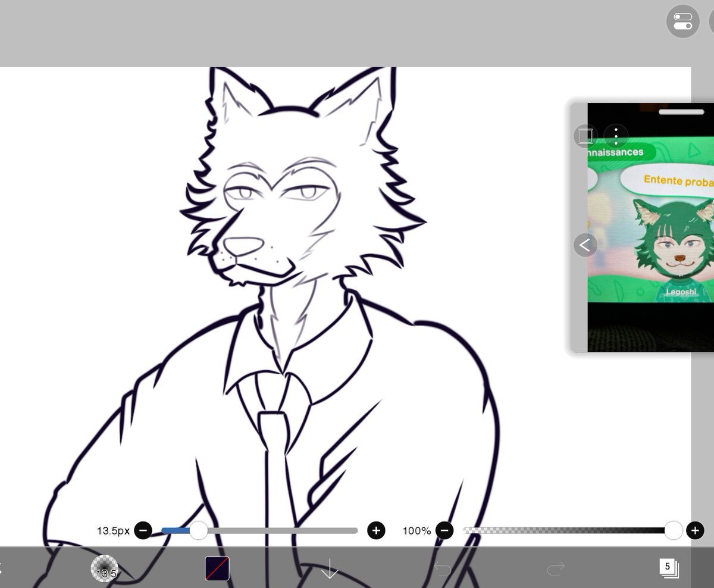Redo the last undone stroke
The image size is (714, 588).
pyautogui.click(x=555, y=570)
